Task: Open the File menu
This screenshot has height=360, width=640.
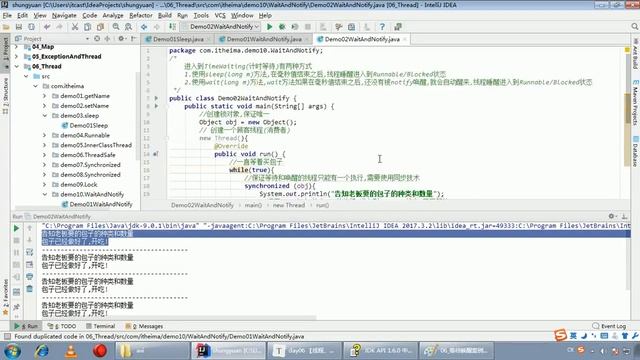Action: (7, 16)
